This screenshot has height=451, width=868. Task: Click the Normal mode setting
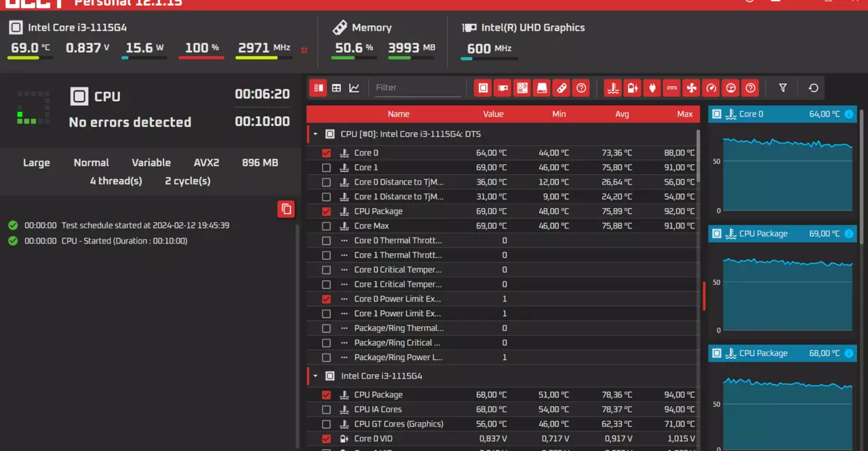pyautogui.click(x=92, y=163)
